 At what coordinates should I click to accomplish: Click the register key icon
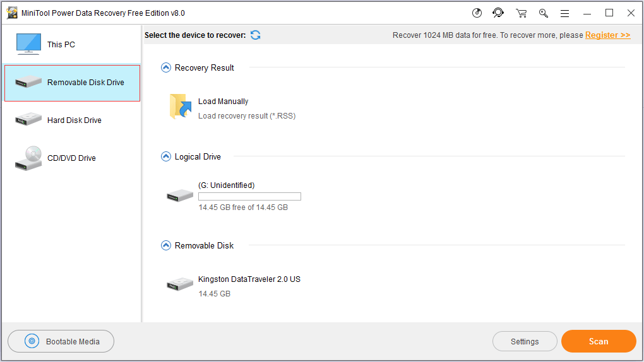(x=544, y=13)
